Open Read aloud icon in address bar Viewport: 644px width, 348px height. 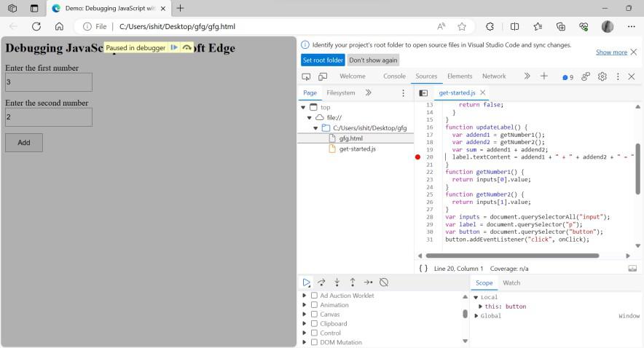(441, 27)
